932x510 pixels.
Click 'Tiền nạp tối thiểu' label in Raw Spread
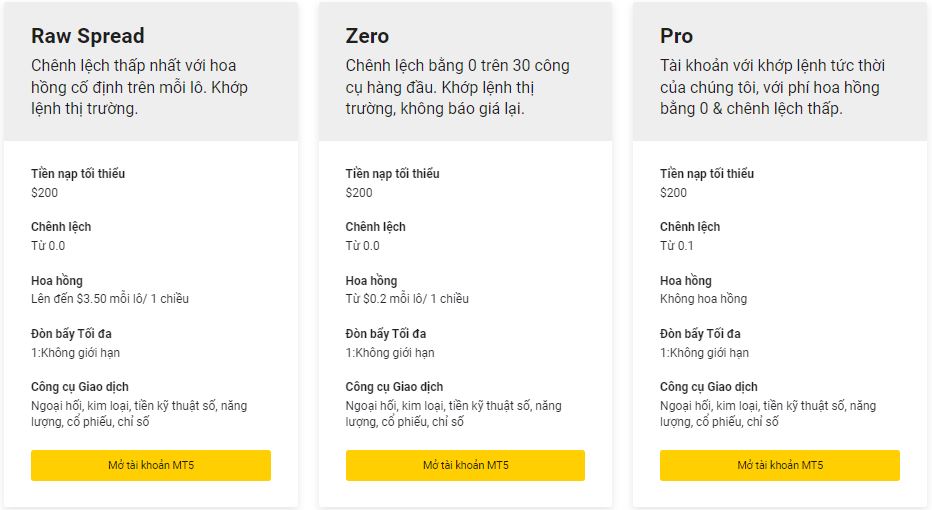point(78,174)
